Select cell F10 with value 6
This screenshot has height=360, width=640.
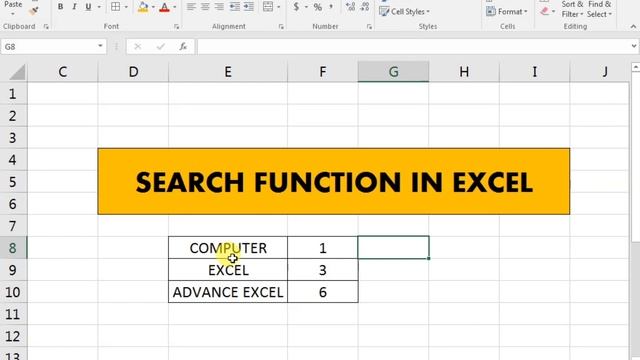(x=322, y=292)
